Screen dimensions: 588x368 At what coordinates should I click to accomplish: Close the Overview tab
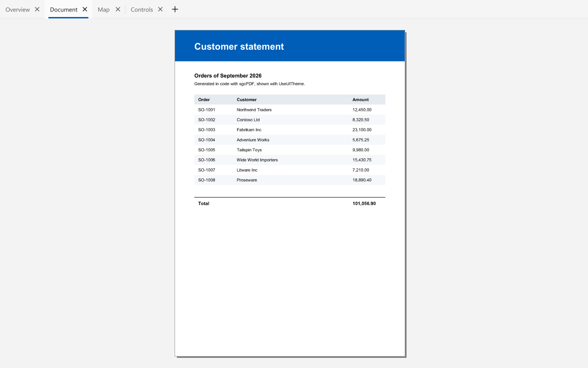click(37, 9)
